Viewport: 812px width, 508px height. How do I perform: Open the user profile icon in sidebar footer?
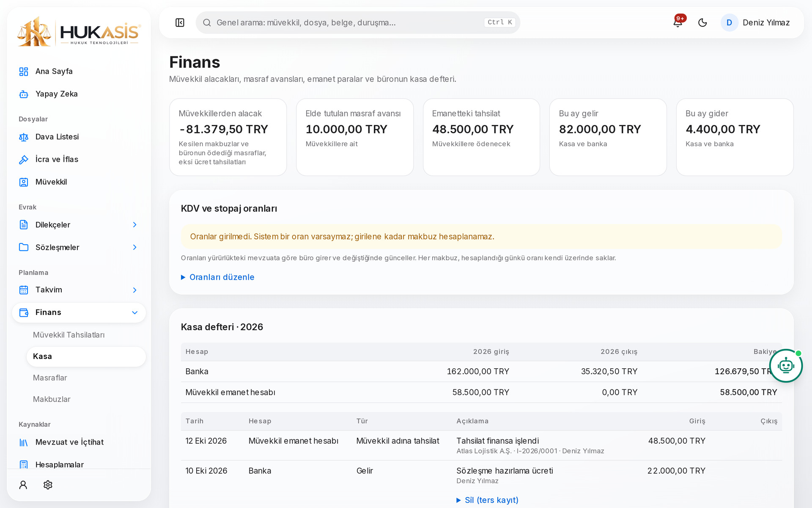point(23,485)
